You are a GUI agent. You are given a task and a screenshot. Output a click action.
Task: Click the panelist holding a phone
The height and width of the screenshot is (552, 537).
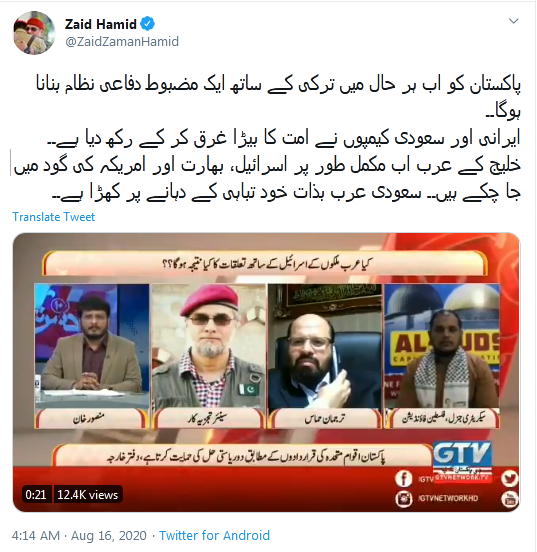pos(325,356)
